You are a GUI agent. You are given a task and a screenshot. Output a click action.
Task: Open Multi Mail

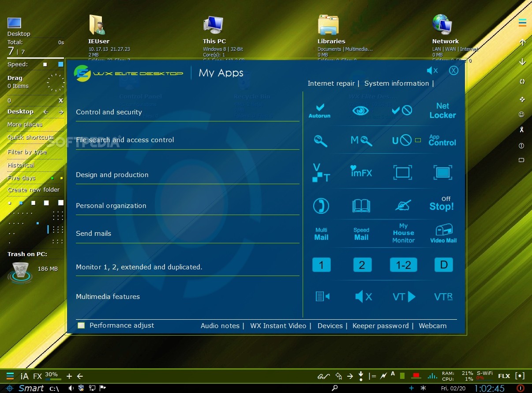(x=321, y=234)
